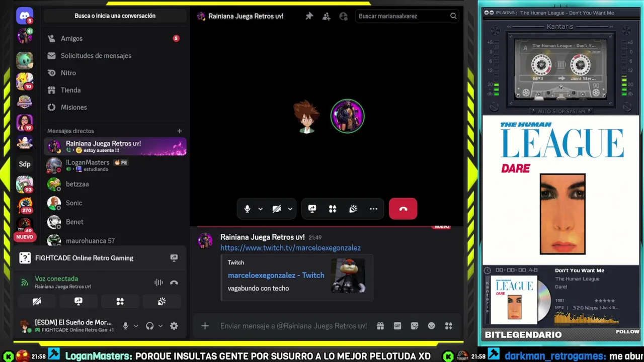Mute microphone in the call controls

[247, 209]
